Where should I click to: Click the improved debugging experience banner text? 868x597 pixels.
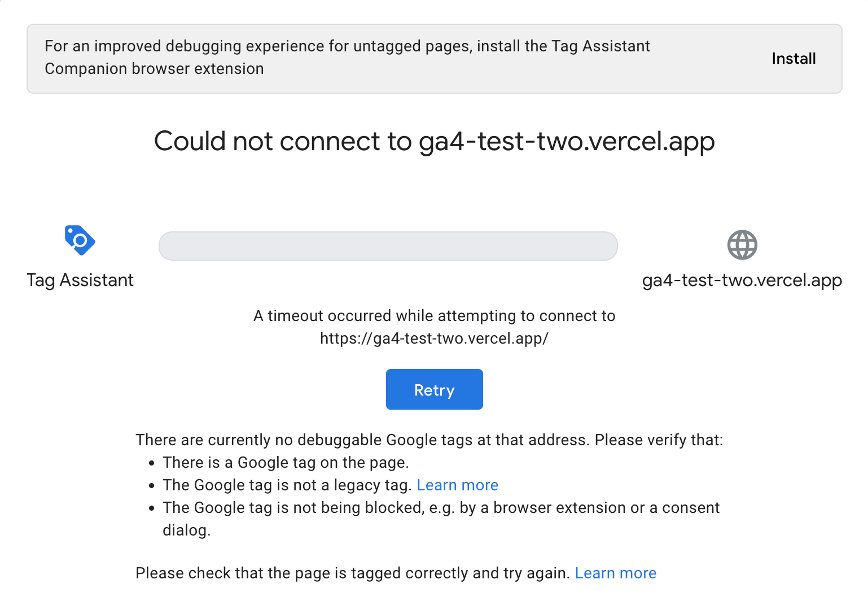click(347, 58)
